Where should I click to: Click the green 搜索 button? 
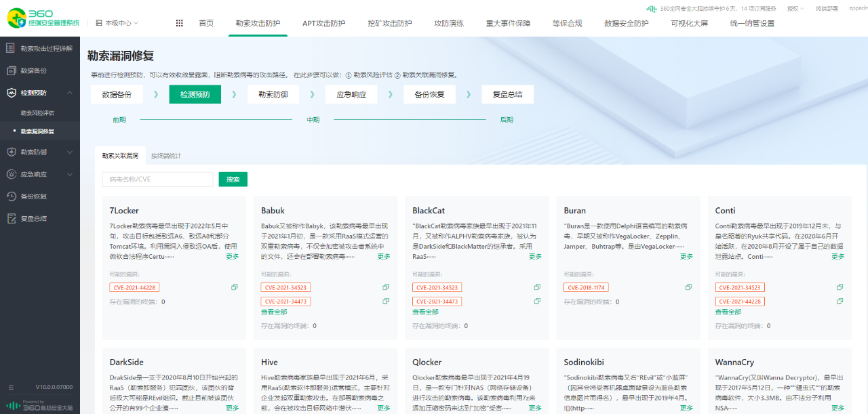point(233,180)
